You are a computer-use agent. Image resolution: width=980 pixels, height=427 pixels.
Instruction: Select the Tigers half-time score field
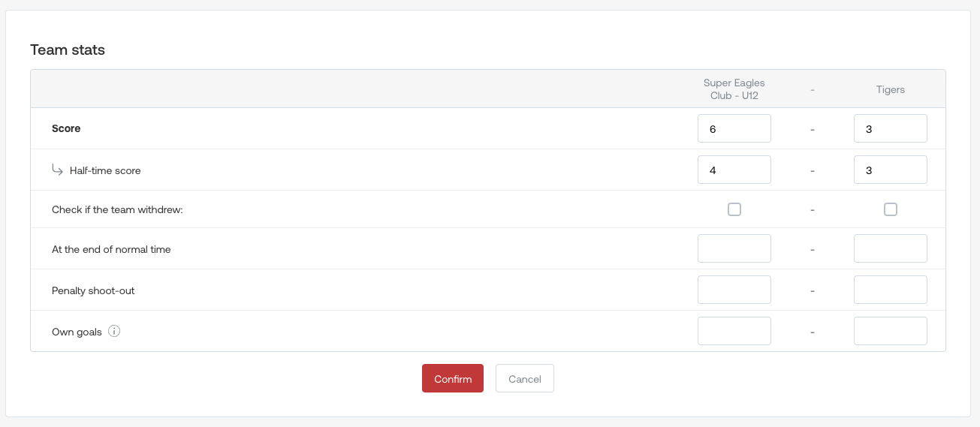pos(891,170)
